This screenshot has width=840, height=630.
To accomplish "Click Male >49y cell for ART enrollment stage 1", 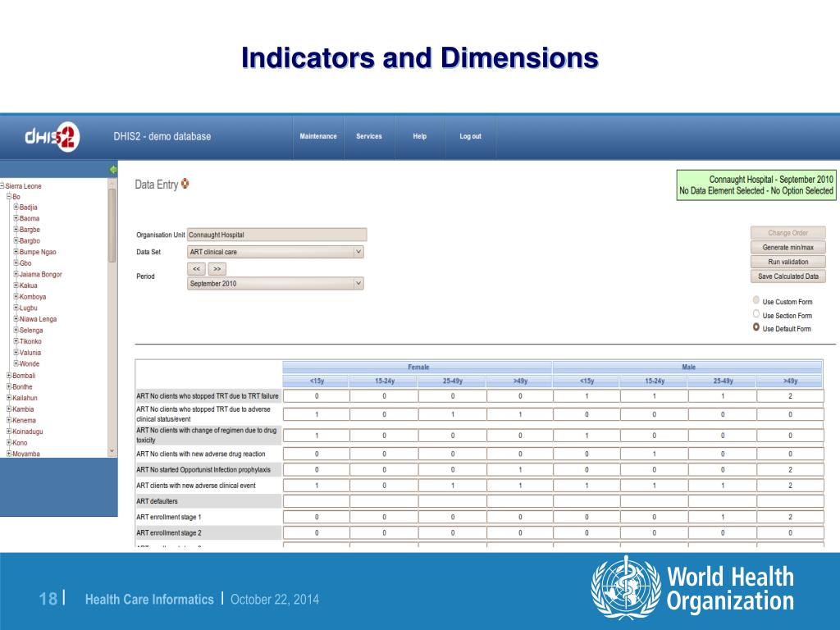I will [790, 517].
